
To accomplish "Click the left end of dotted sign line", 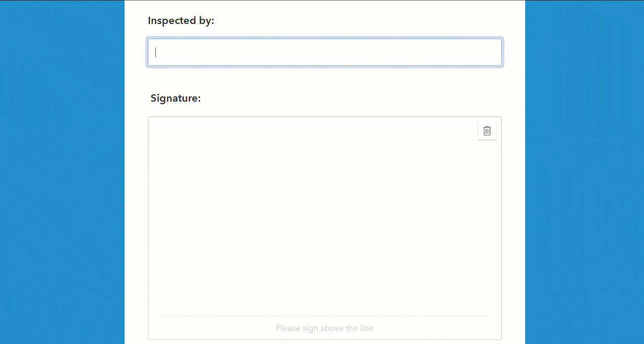I will [163, 316].
